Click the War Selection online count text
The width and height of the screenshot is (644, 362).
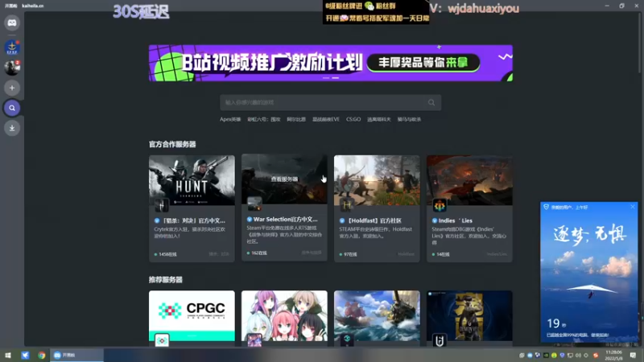[x=259, y=253]
